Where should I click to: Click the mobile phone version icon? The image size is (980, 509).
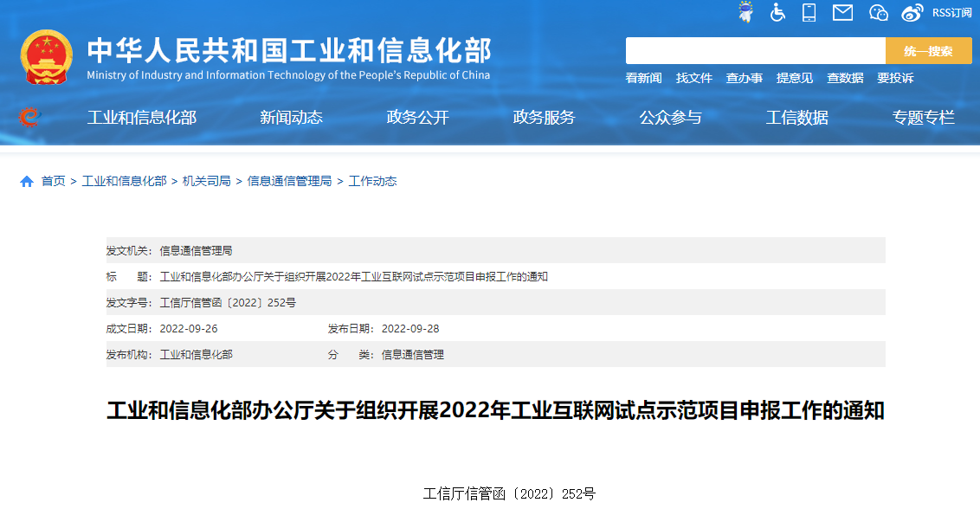pyautogui.click(x=809, y=12)
